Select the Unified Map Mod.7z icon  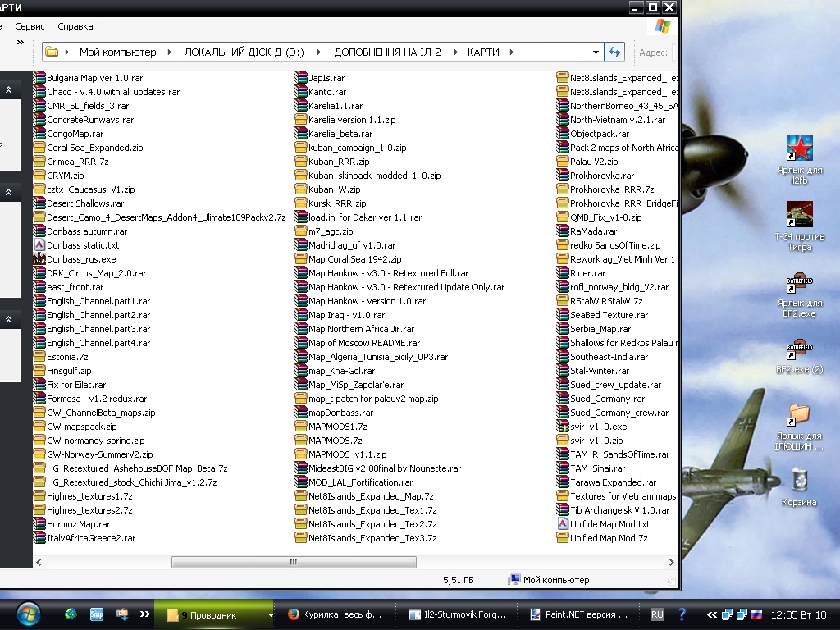(x=563, y=538)
